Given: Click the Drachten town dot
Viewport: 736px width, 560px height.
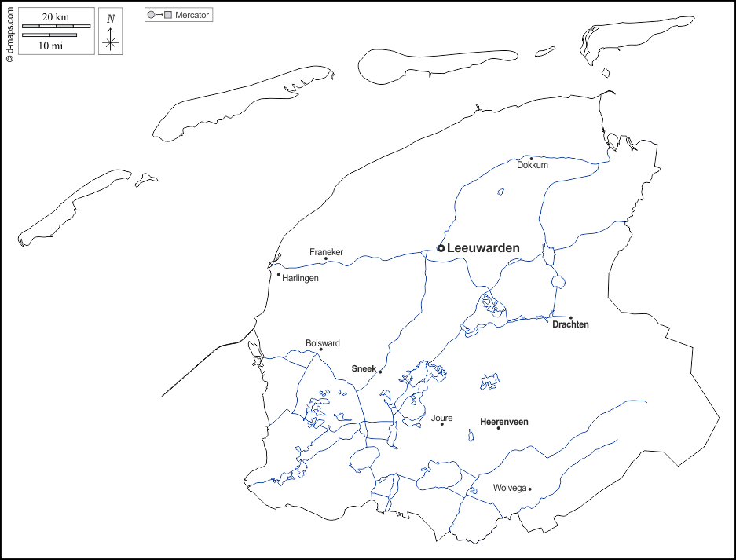Looking at the screenshot, I should click(571, 318).
